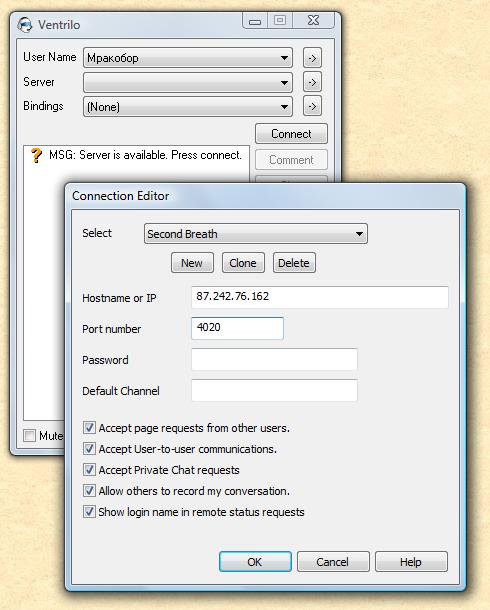This screenshot has height=610, width=490.
Task: Confirm the Connection Editor with OK
Action: tap(255, 562)
